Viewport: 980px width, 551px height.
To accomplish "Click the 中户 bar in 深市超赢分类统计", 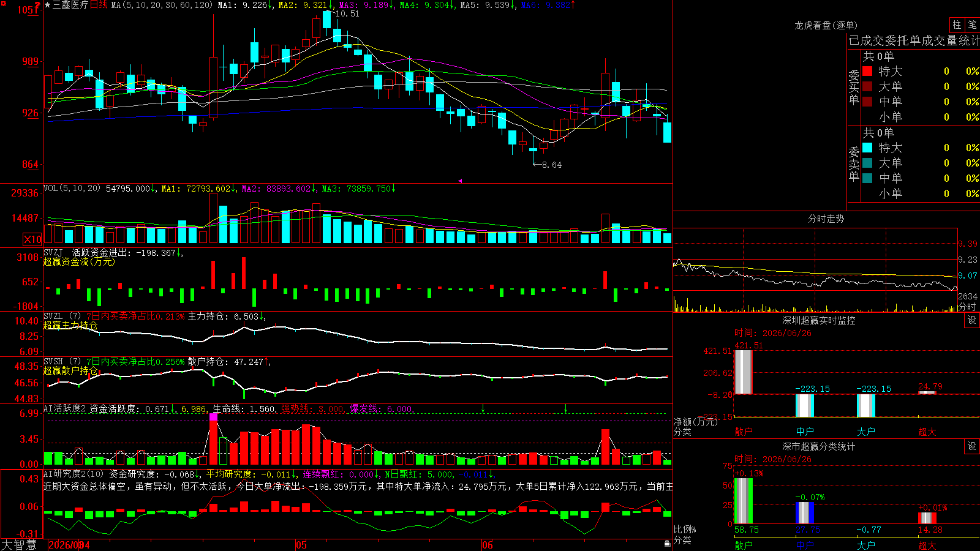I will coord(805,513).
